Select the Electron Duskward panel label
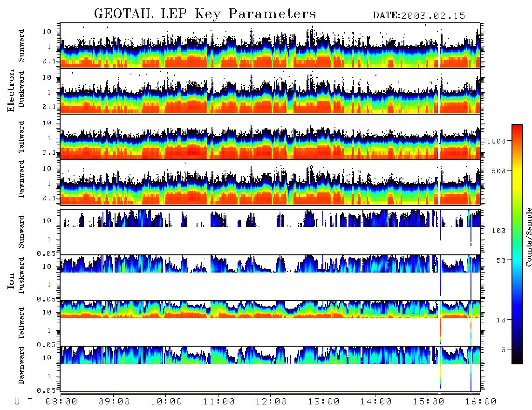The width and height of the screenshot is (532, 410). click(x=21, y=89)
